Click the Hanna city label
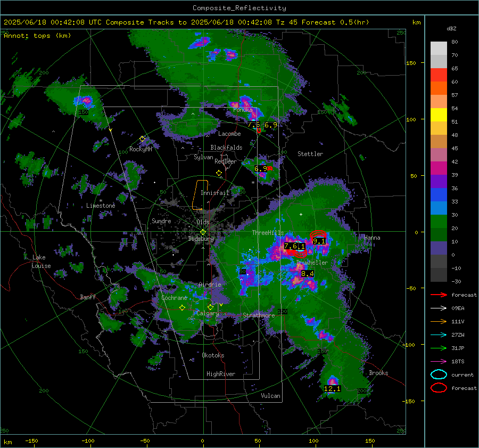The width and height of the screenshot is (479, 448). pyautogui.click(x=372, y=238)
